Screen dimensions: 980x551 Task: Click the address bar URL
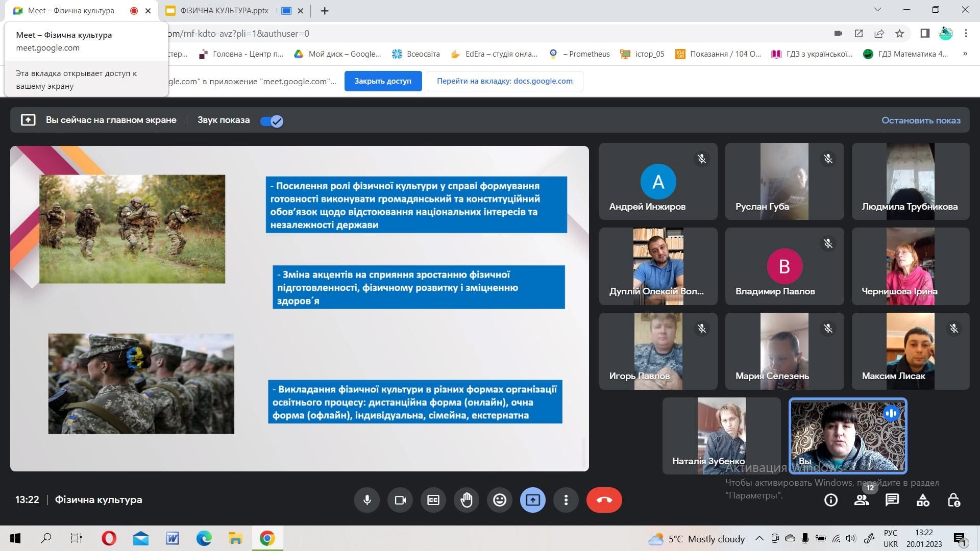click(239, 34)
